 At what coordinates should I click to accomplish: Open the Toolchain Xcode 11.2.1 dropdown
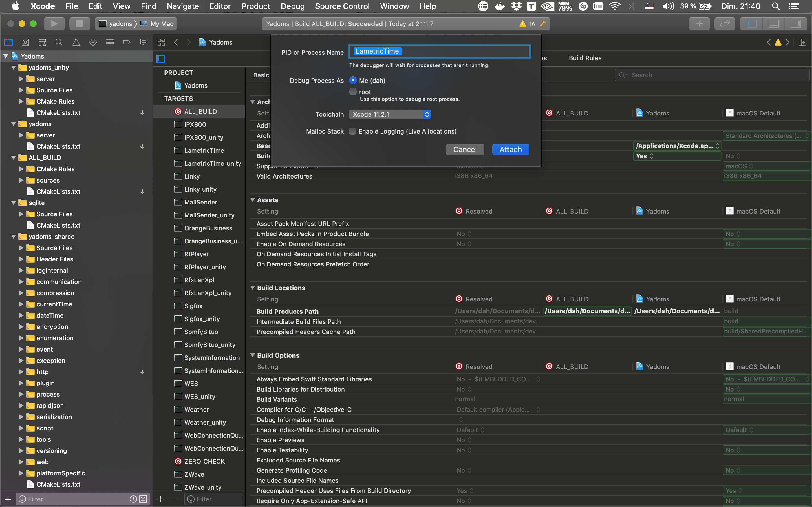point(390,114)
